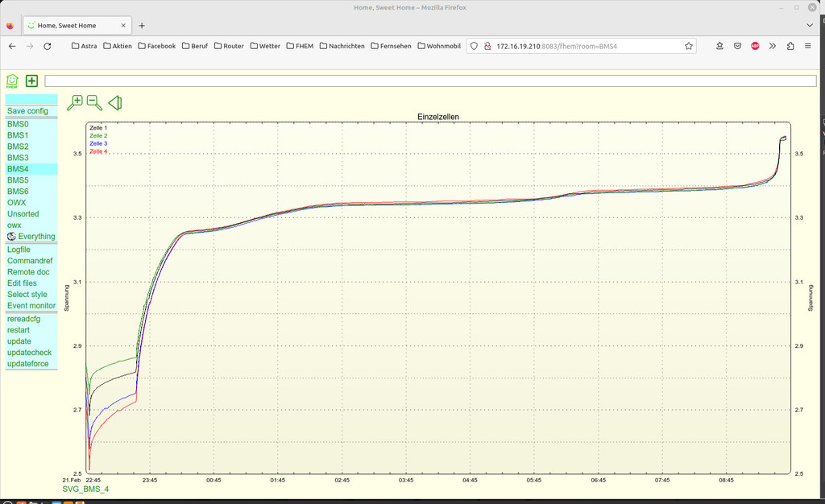The image size is (825, 504).
Task: Go forward one page in Firefox
Action: point(30,46)
